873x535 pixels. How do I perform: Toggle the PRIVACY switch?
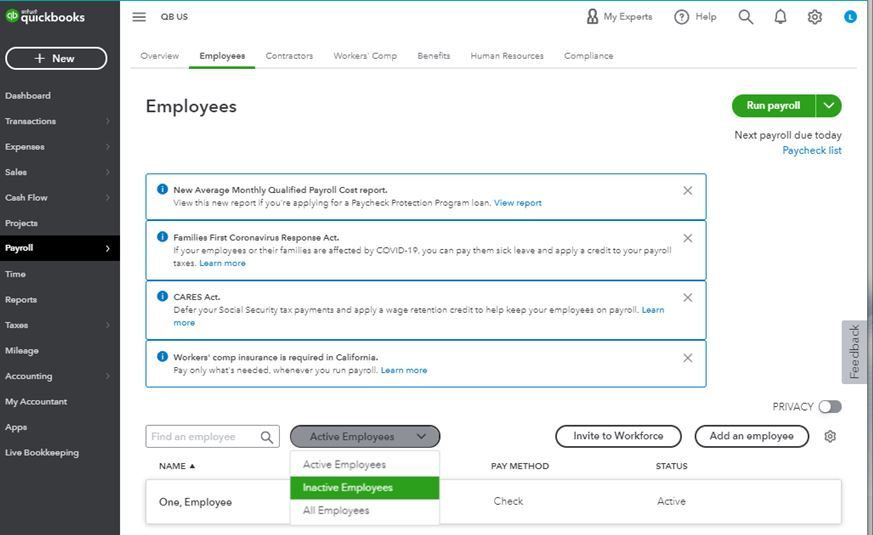[830, 407]
